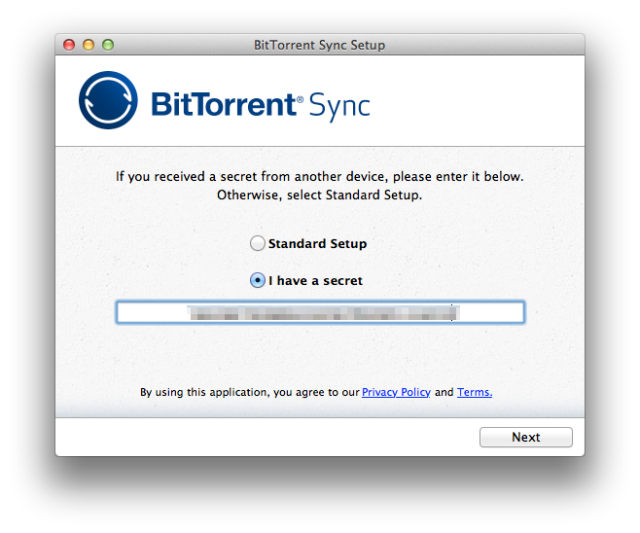Click the registered trademark symbol after BitTorrent

tap(300, 99)
